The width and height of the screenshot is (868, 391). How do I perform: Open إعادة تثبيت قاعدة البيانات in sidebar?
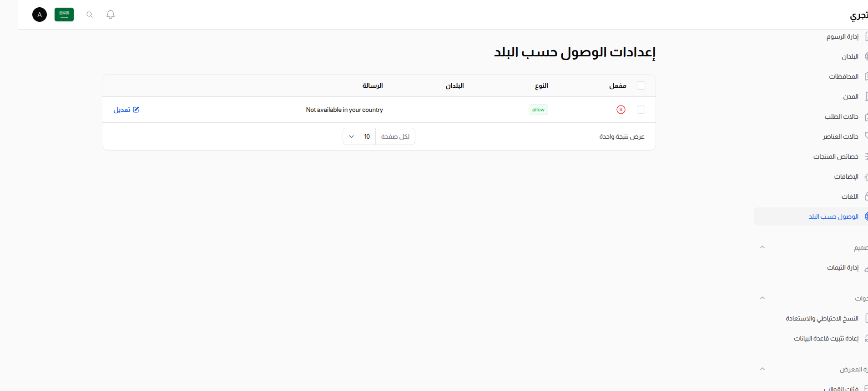pos(826,338)
